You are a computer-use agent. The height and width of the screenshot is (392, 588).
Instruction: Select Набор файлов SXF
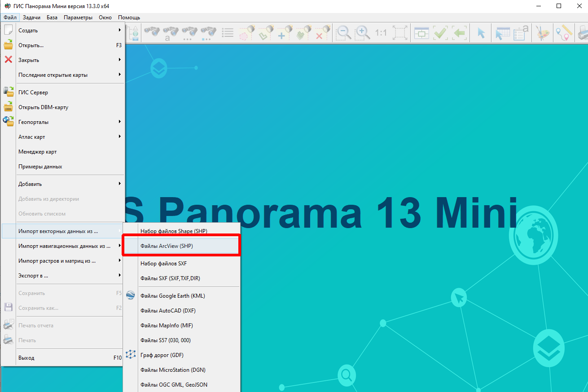(181, 264)
